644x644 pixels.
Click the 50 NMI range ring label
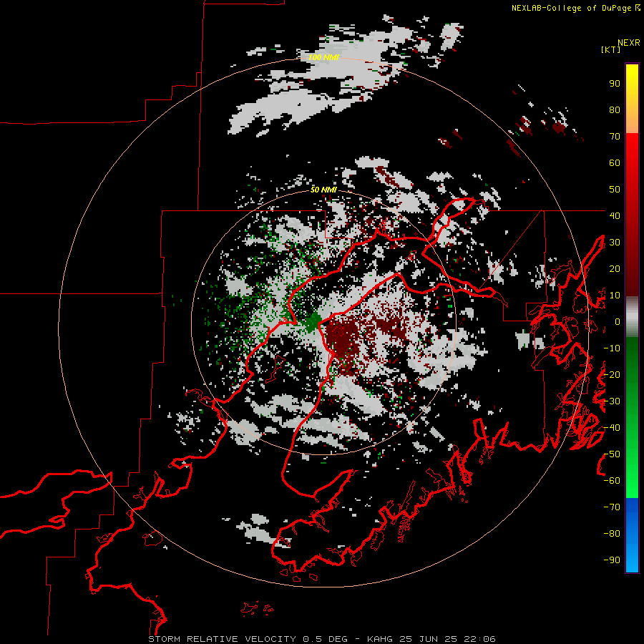[x=323, y=190]
